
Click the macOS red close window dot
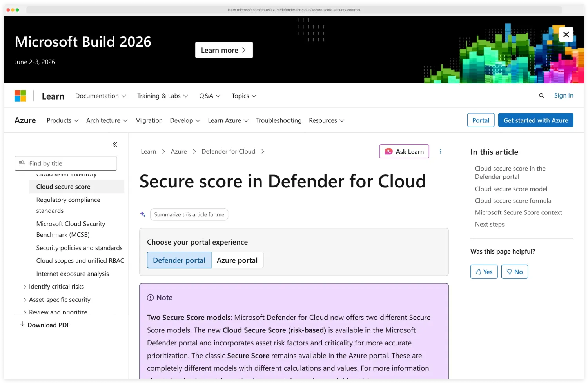(8, 10)
